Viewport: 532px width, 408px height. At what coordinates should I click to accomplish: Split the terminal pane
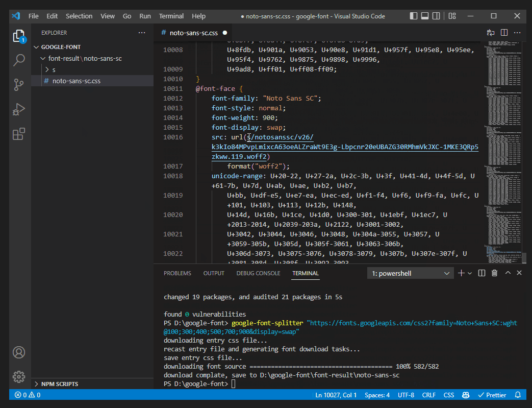click(482, 273)
